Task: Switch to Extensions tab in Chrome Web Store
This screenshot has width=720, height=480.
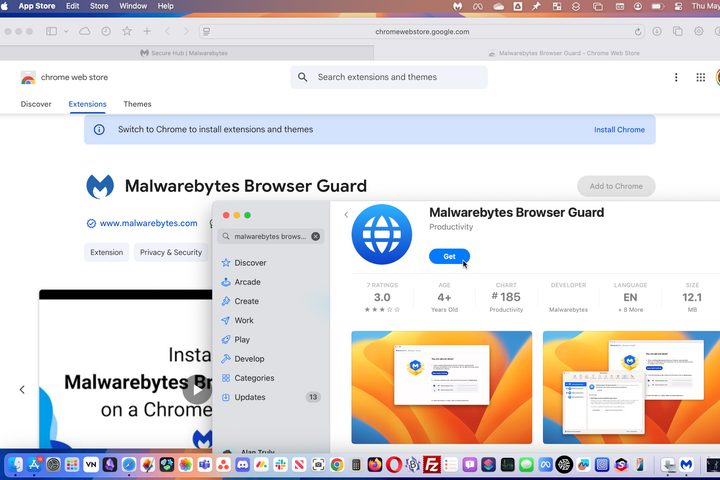Action: click(x=87, y=104)
